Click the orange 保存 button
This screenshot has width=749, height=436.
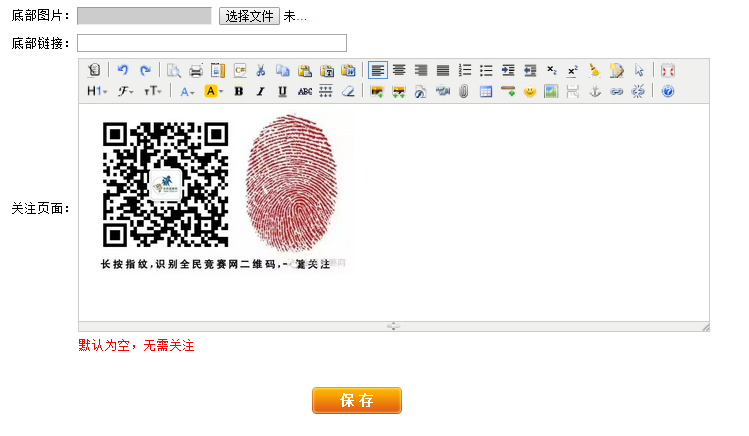[357, 400]
